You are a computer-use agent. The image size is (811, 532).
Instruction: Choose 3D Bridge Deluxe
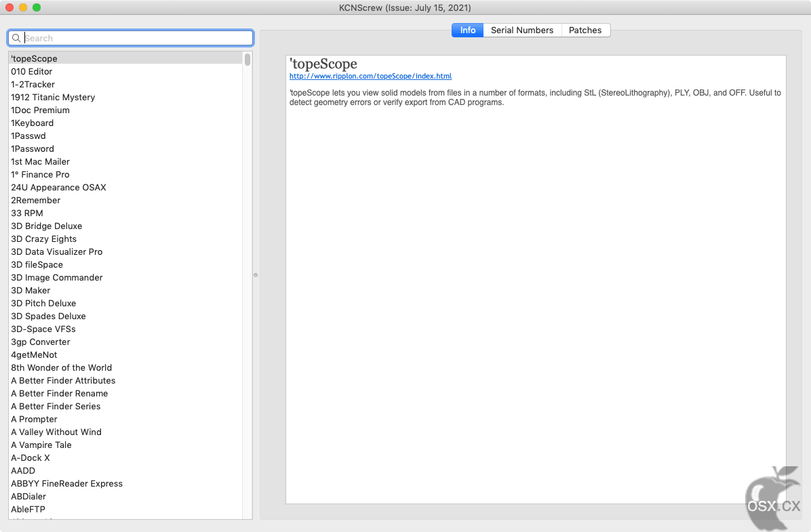tap(125, 226)
